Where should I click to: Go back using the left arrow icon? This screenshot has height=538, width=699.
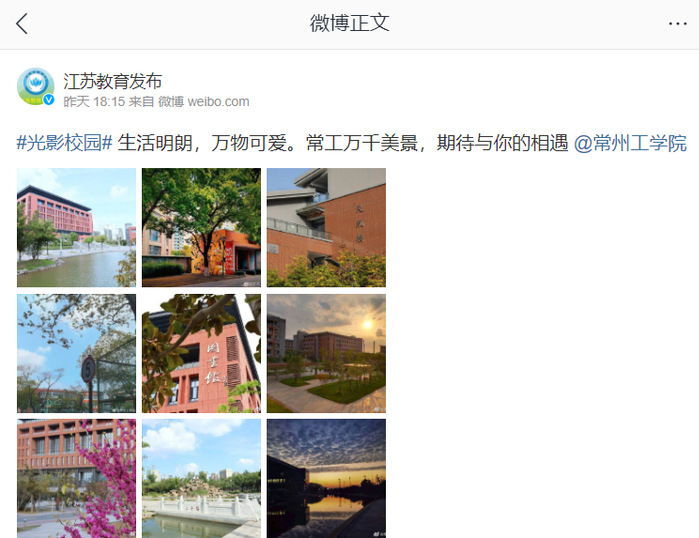point(22,24)
